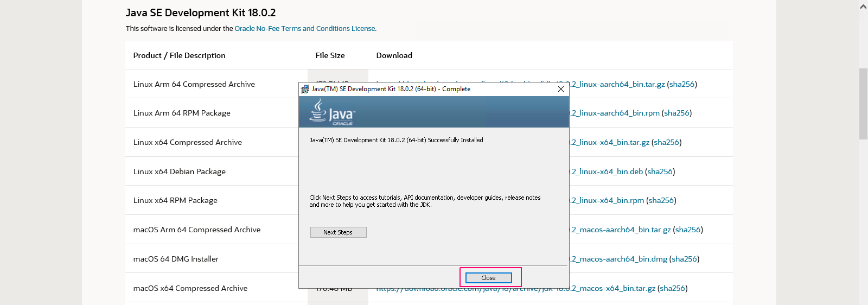The image size is (868, 305).
Task: Select 'macOS x64 Compressed Archive' row text
Action: (190, 288)
